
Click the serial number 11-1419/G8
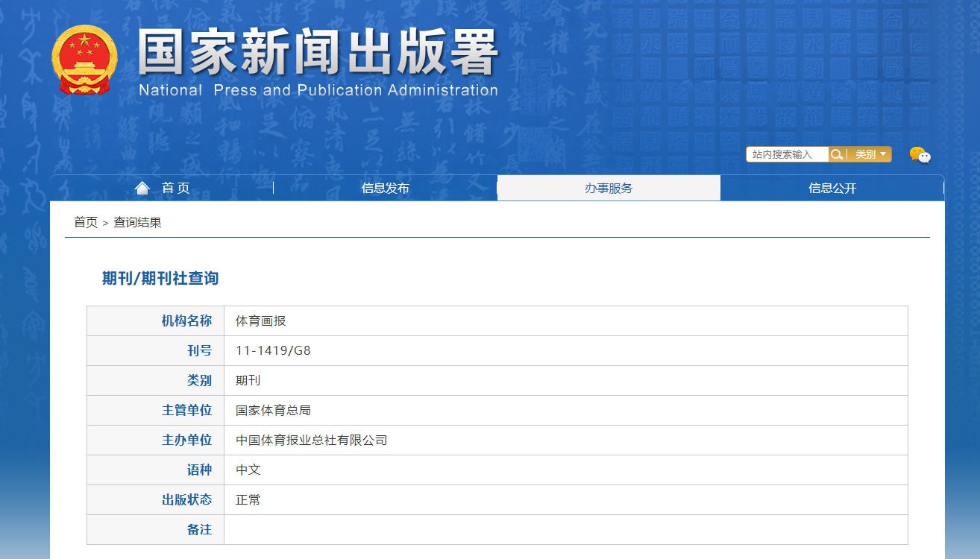pos(273,350)
